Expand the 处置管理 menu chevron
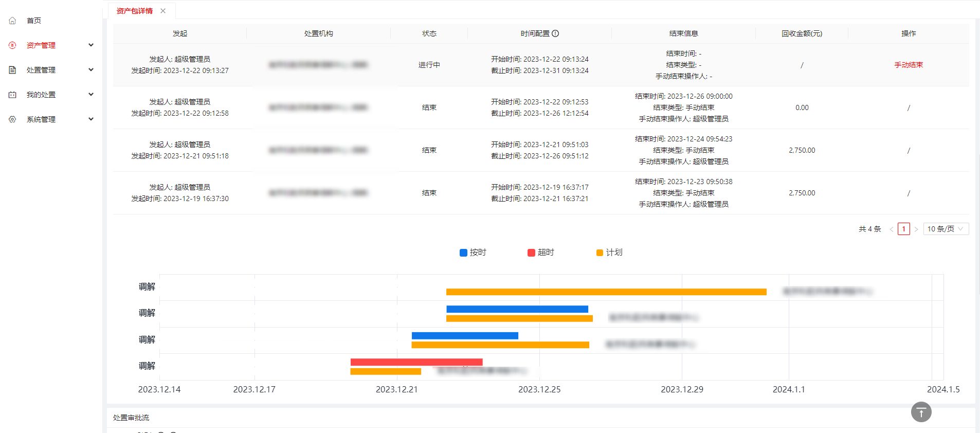The height and width of the screenshot is (433, 980). 91,70
